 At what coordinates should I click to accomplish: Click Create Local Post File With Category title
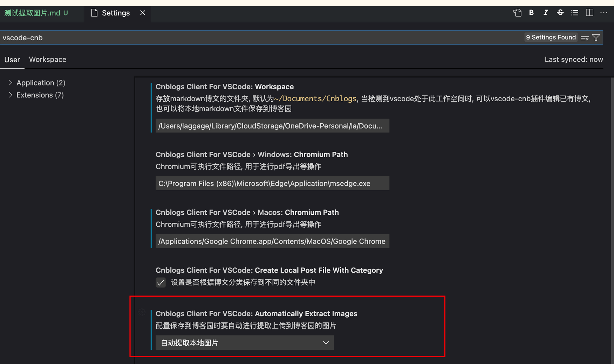coord(269,270)
